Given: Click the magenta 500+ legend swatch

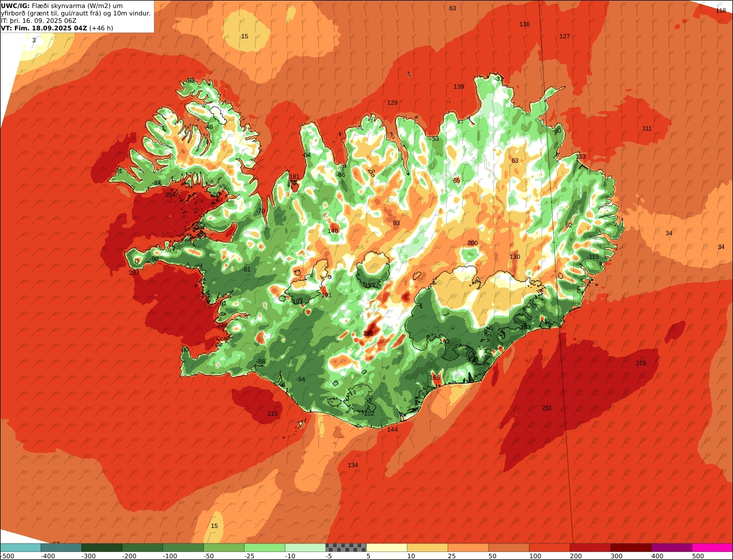Looking at the screenshot, I should (712, 547).
